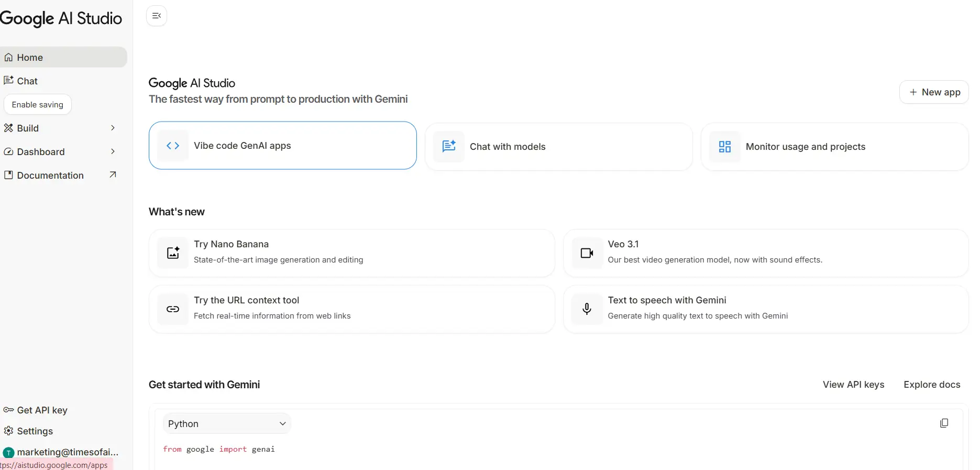Select Dashboard in the sidebar menu

(x=63, y=151)
